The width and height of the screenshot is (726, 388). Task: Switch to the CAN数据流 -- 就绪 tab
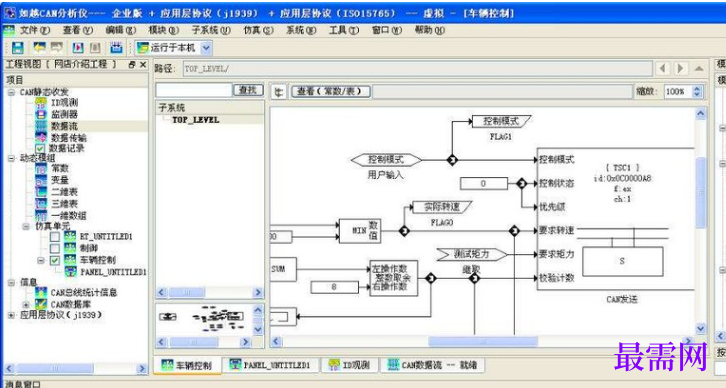(x=432, y=365)
